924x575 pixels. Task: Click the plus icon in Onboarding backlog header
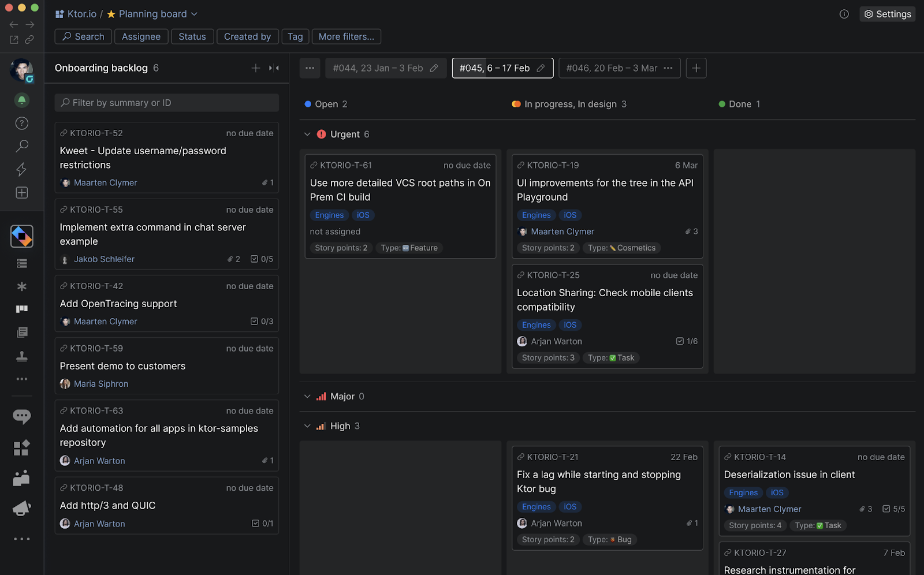[256, 68]
